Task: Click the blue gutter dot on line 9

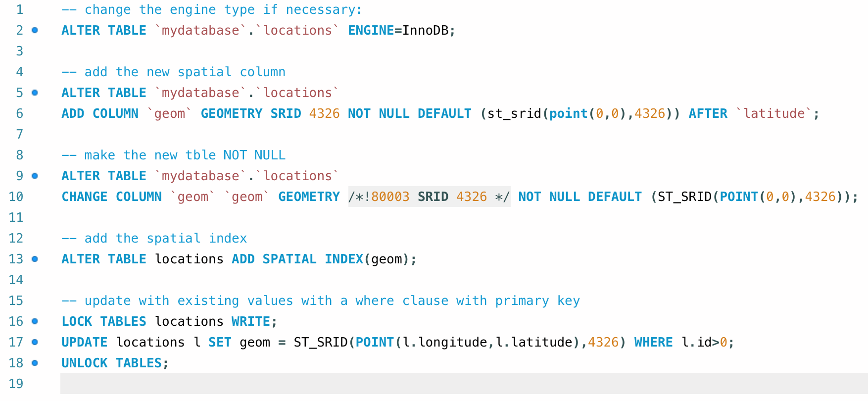Action: [35, 176]
